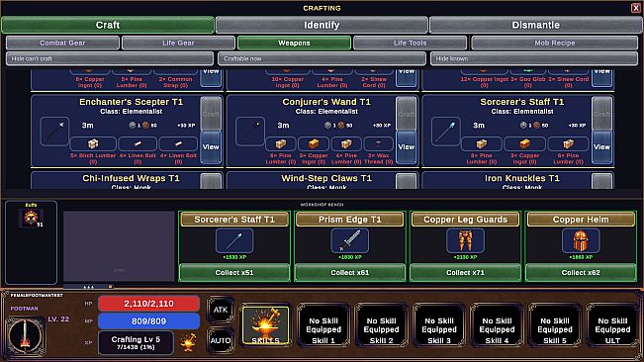Click second Linen Bolt ingredient in Enchanter's Scepter
644x362 pixels.
click(178, 144)
